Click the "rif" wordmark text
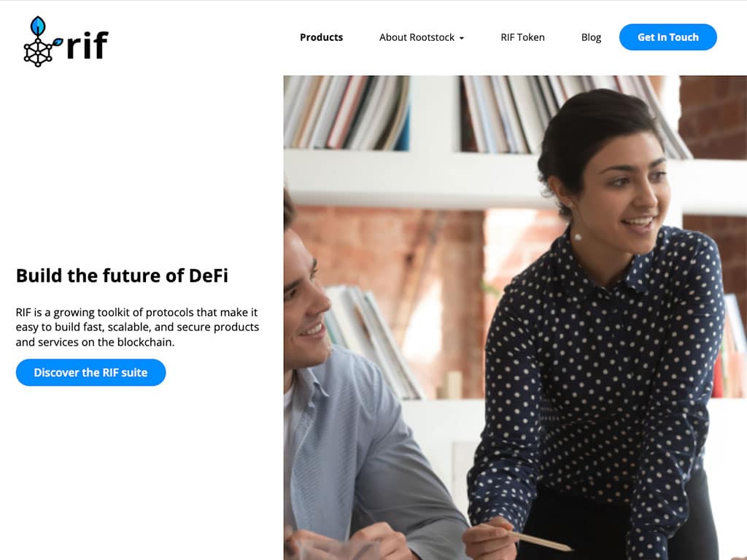This screenshot has height=560, width=747. click(88, 45)
